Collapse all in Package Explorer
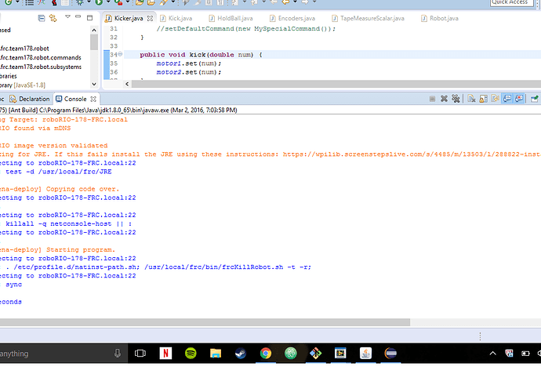541x392 pixels. 42,18
